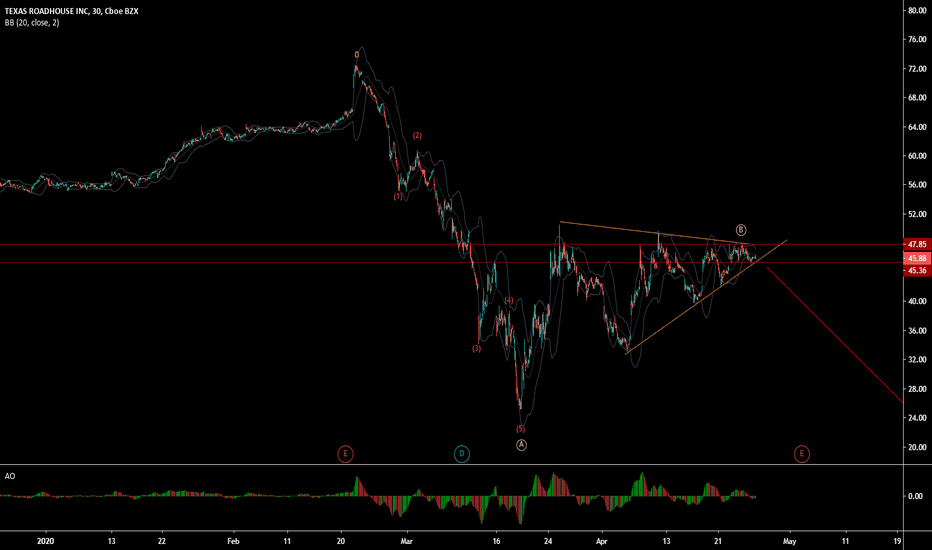Select the circled B wave label

[741, 230]
